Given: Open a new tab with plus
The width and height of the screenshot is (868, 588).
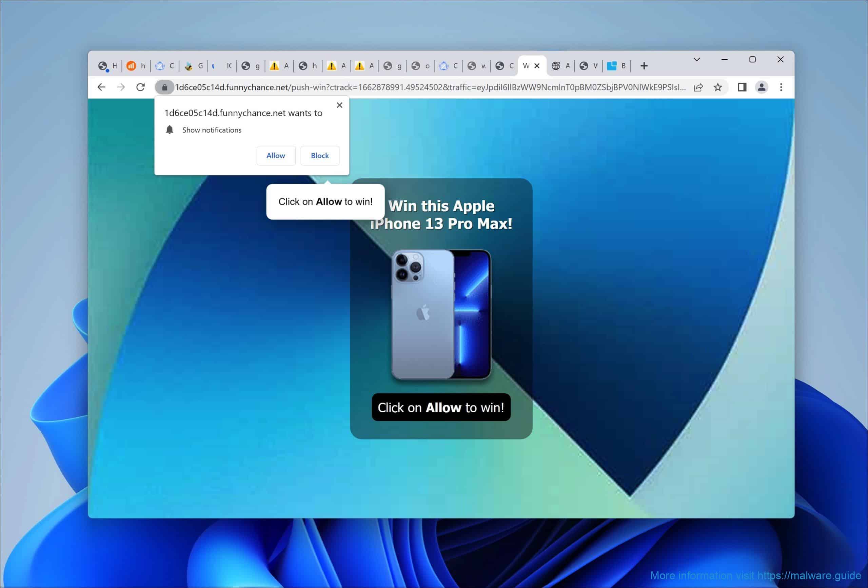Looking at the screenshot, I should [644, 66].
